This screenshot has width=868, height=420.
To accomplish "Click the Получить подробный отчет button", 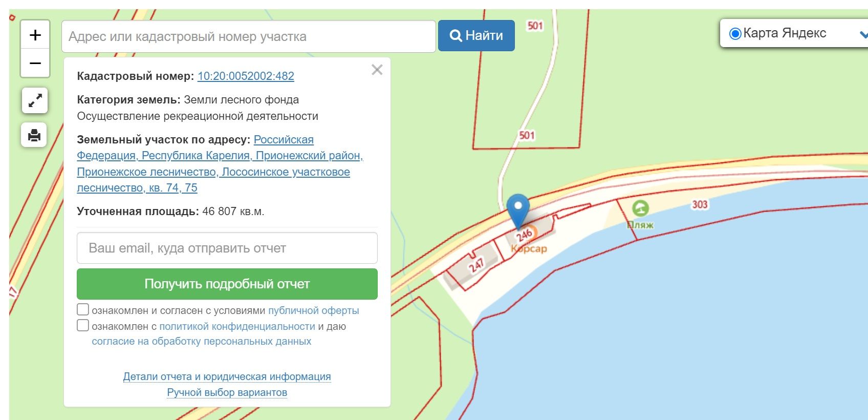I will point(227,284).
